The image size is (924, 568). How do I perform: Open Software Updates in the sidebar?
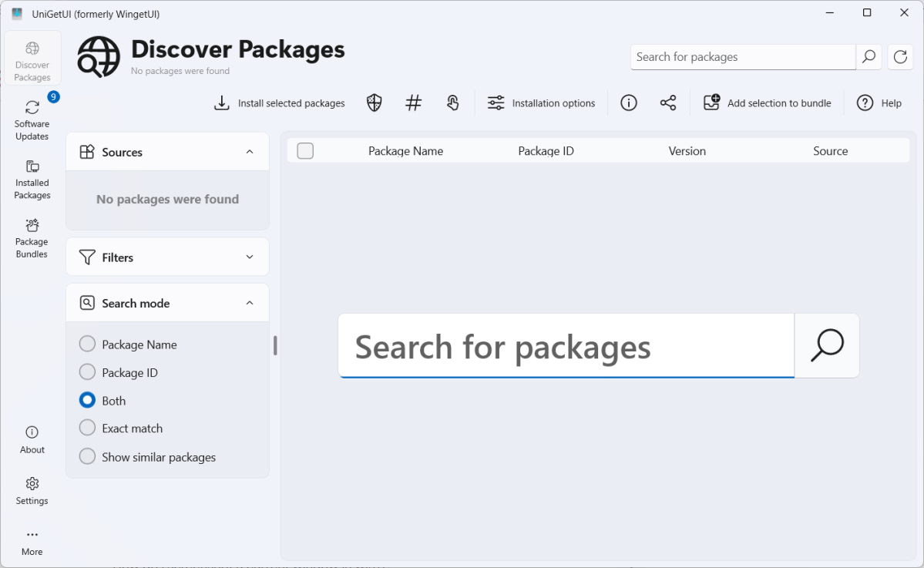pyautogui.click(x=32, y=120)
